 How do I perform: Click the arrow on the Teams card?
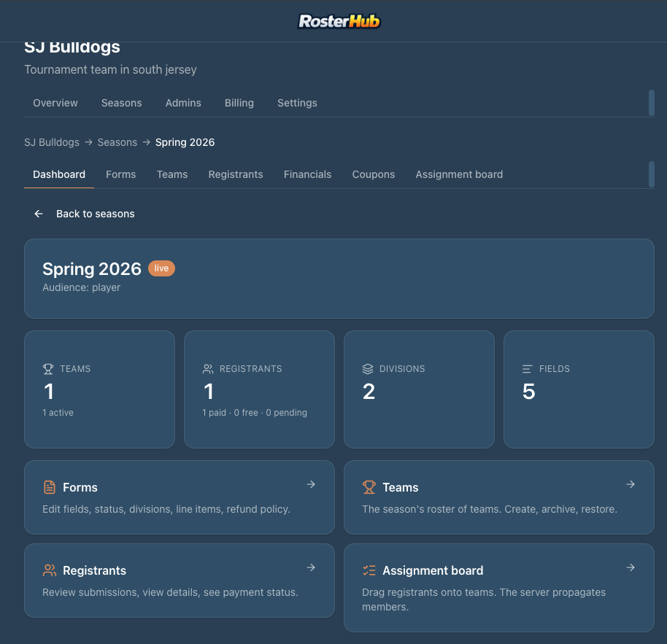pyautogui.click(x=631, y=484)
